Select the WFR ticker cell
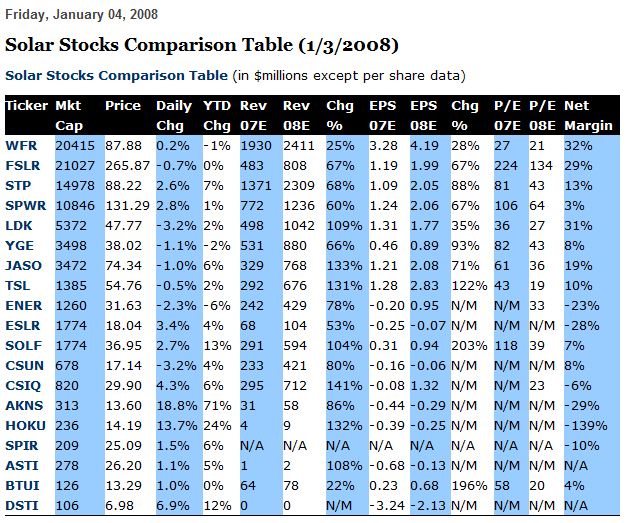This screenshot has height=523, width=633. pyautogui.click(x=21, y=145)
